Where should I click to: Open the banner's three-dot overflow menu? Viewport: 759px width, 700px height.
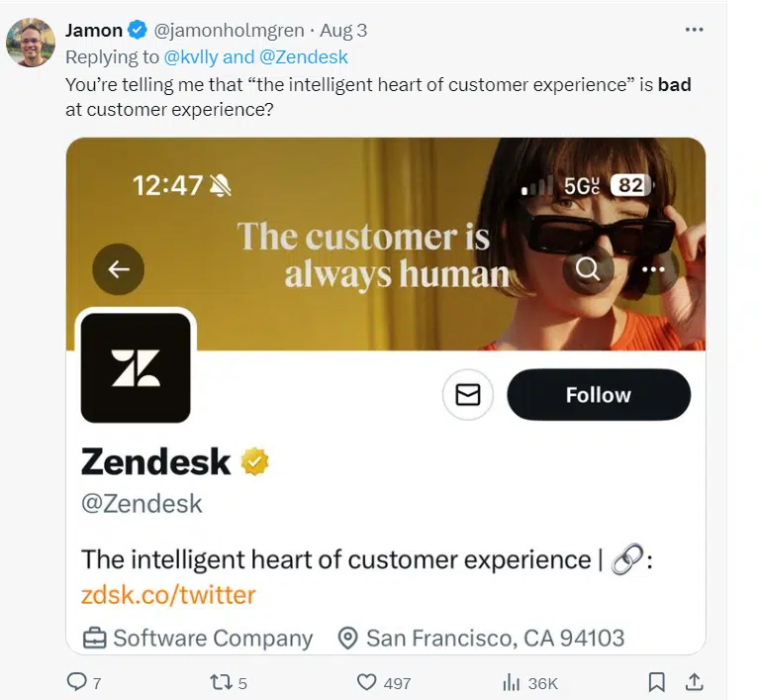click(x=652, y=268)
